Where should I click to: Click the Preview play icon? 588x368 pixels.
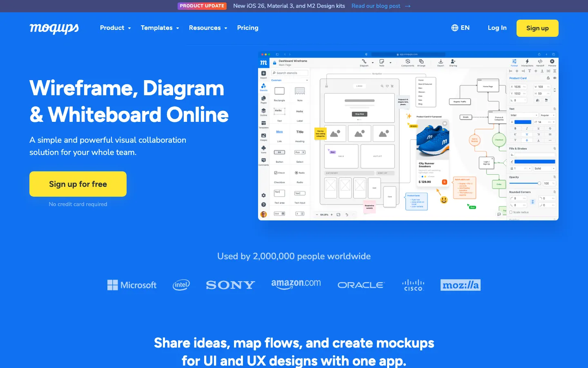point(552,62)
